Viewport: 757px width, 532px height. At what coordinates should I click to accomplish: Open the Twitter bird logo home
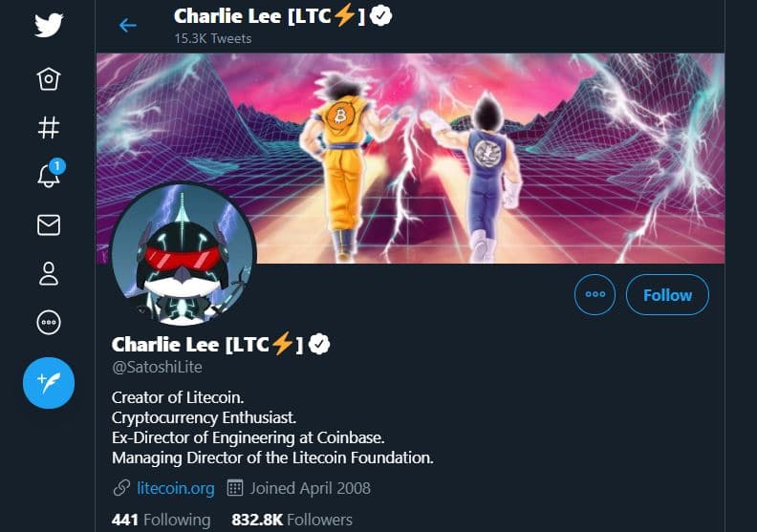(x=49, y=25)
